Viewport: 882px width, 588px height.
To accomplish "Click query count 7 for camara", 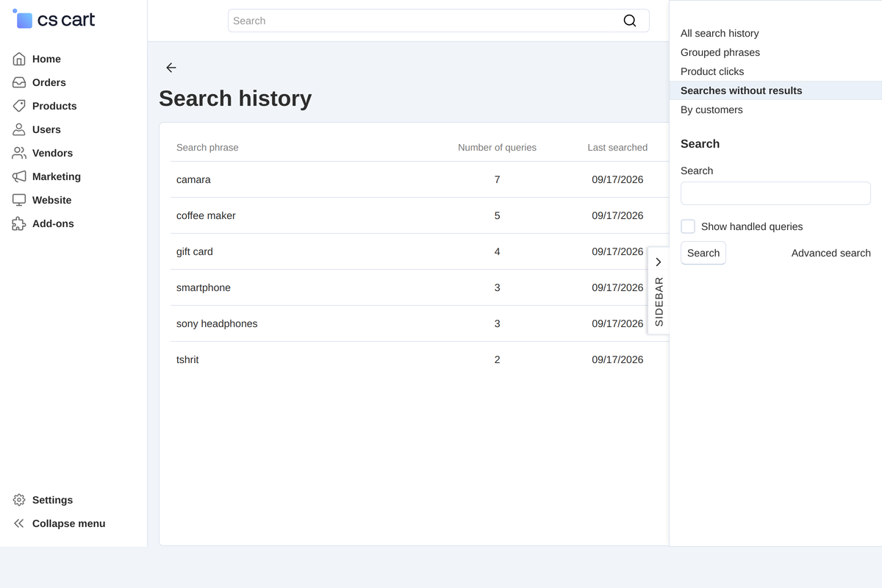I will coord(497,179).
